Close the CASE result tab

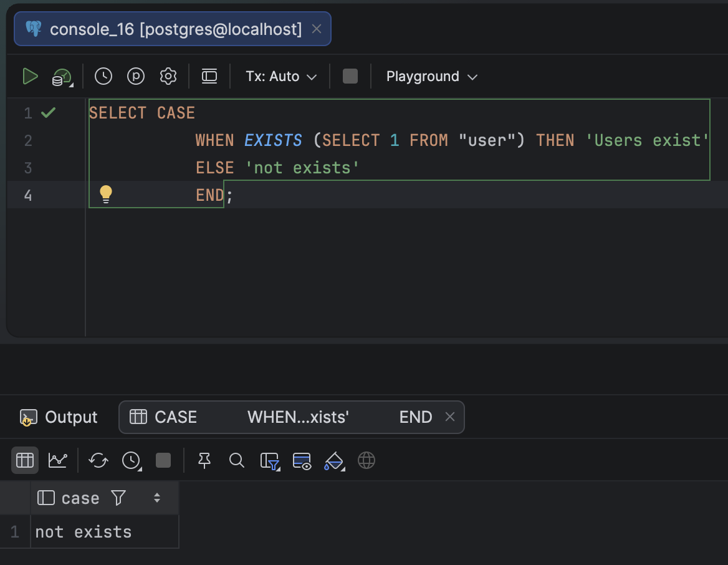(450, 417)
